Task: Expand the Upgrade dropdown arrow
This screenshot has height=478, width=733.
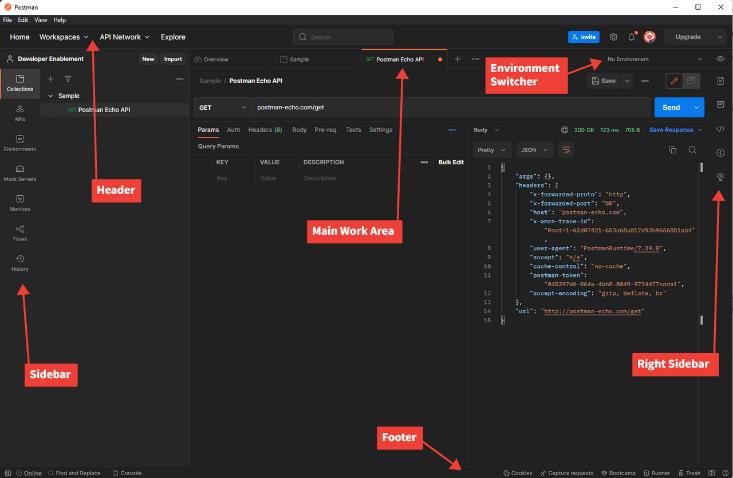Action: [720, 37]
